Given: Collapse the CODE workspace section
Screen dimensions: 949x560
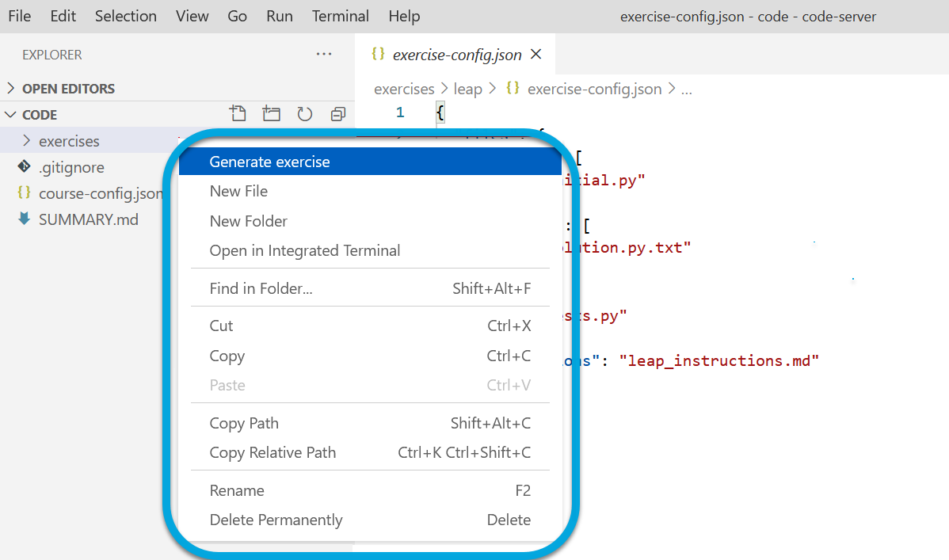Looking at the screenshot, I should 40,115.
